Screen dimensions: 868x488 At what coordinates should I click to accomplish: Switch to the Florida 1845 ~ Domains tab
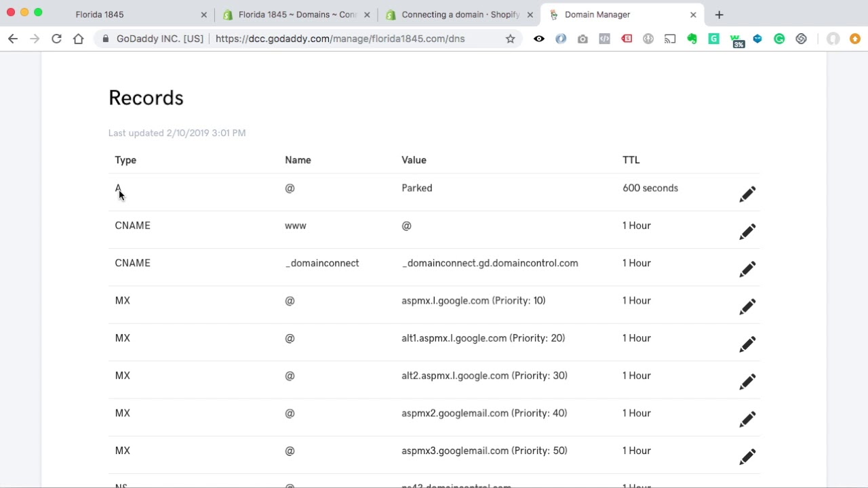[297, 14]
